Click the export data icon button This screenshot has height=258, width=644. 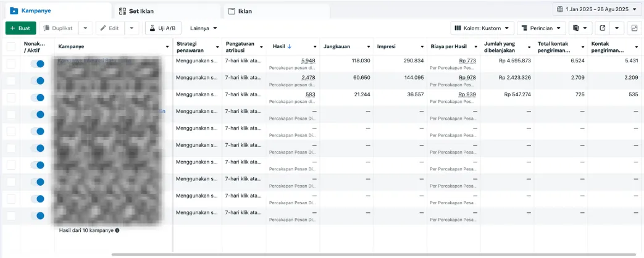[603, 28]
